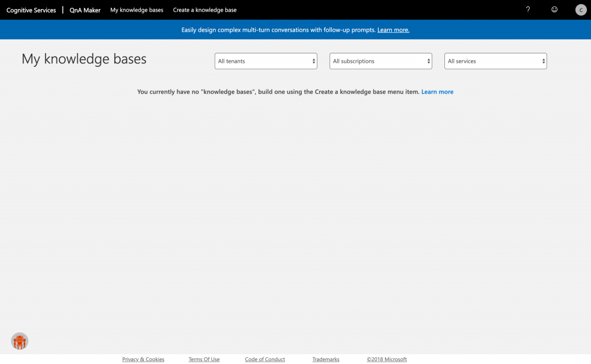Launch the orange robot chat bot icon
The height and width of the screenshot is (364, 591).
click(20, 341)
